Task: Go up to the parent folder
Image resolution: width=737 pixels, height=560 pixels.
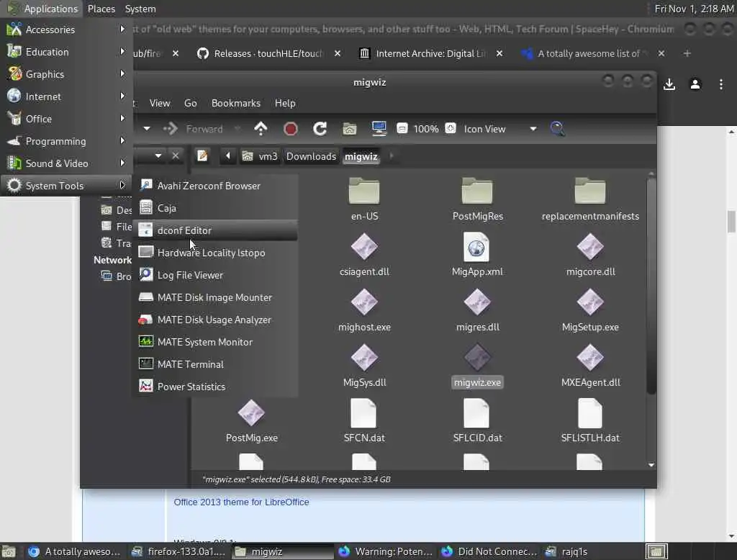Action: [261, 129]
